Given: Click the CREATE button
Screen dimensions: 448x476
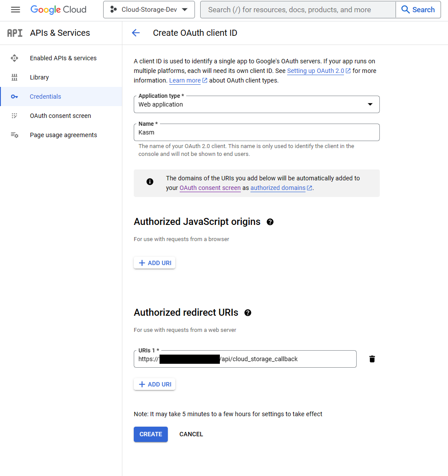Looking at the screenshot, I should 150,434.
